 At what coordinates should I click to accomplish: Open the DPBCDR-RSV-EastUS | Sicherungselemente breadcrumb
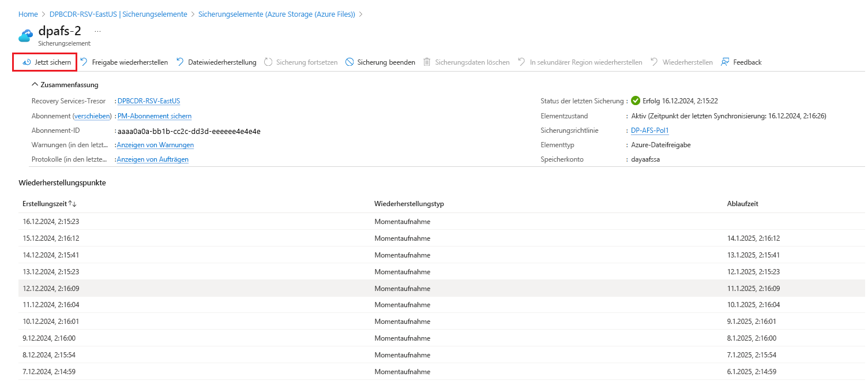coord(118,14)
